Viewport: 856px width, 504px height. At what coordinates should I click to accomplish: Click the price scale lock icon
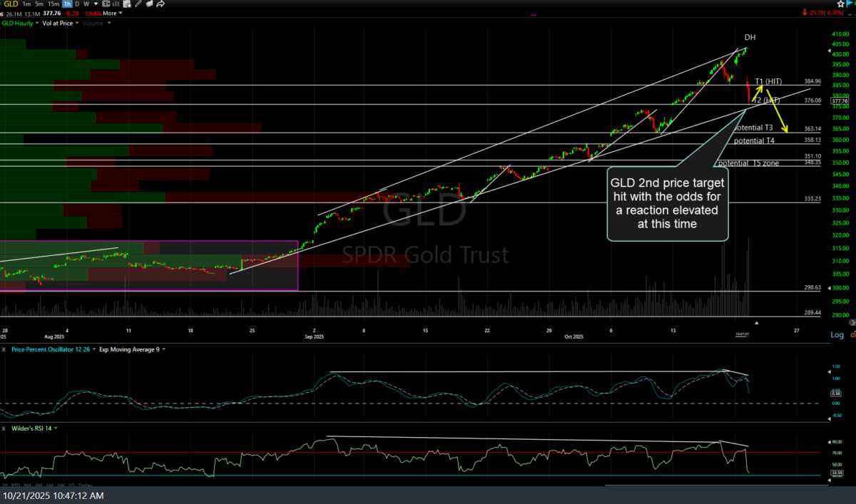pyautogui.click(x=852, y=335)
